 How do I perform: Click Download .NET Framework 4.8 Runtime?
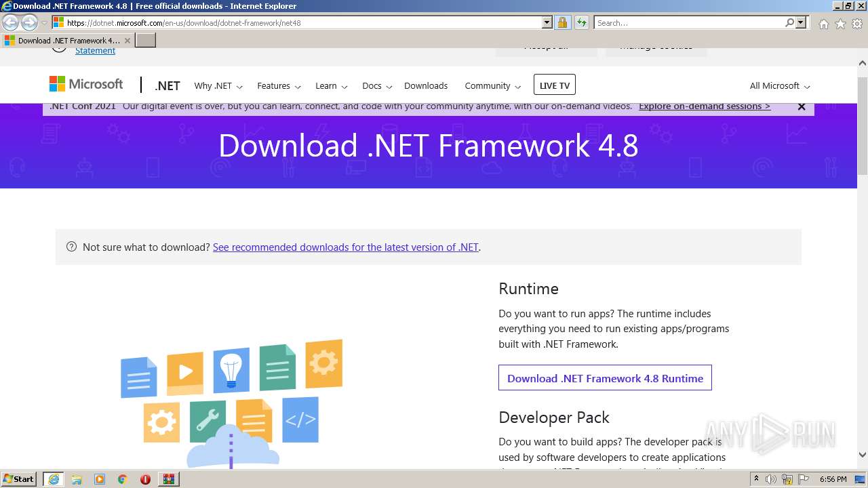(x=605, y=378)
